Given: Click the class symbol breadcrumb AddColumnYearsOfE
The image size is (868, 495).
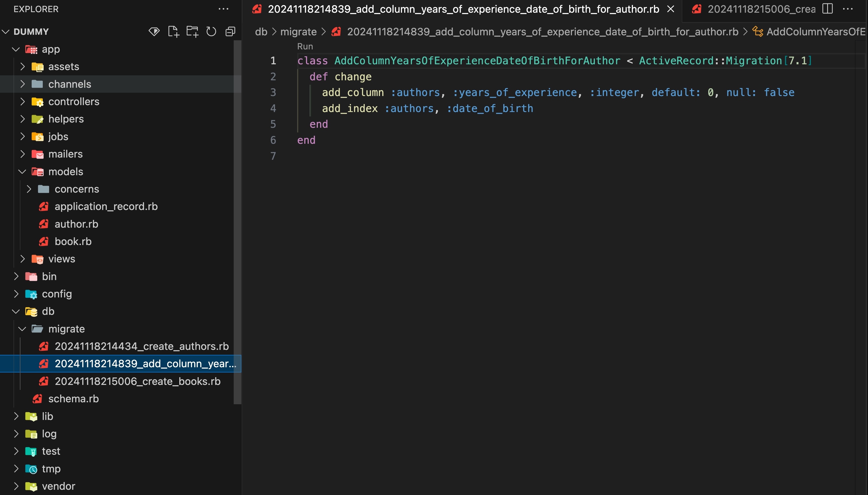Looking at the screenshot, I should point(815,32).
